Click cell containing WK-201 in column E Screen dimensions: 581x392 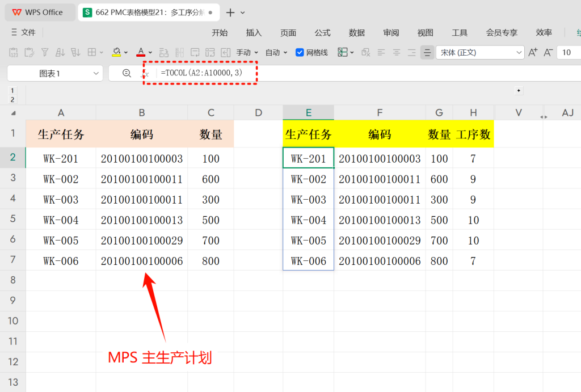coord(308,159)
